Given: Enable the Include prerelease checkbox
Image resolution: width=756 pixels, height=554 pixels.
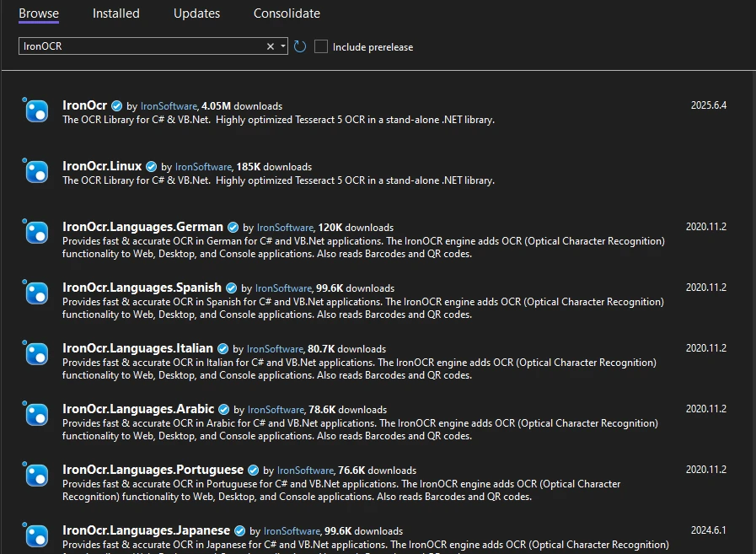Looking at the screenshot, I should click(321, 46).
